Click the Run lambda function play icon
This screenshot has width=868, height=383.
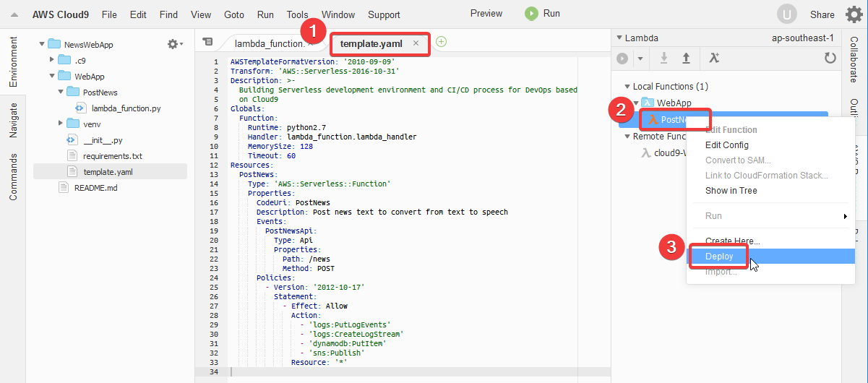click(x=622, y=58)
